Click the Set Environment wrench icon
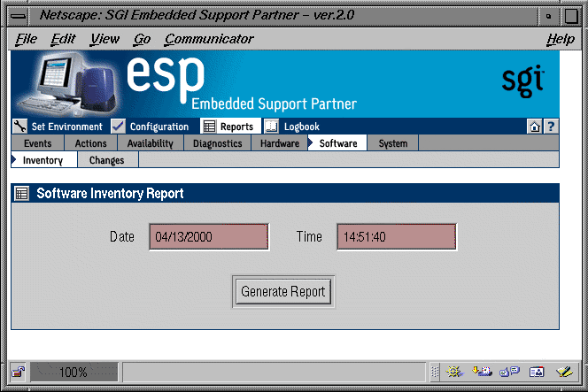Image resolution: width=588 pixels, height=392 pixels. click(x=19, y=127)
